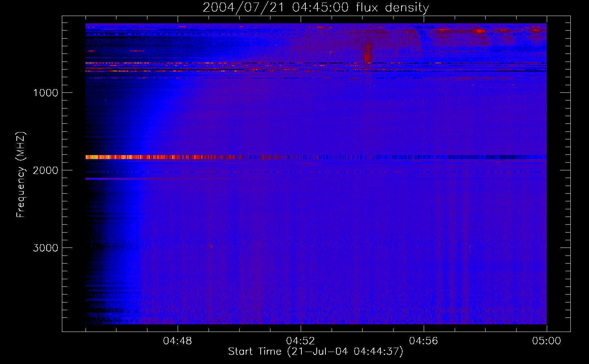Select the "05:00" time tick label

[x=547, y=341]
